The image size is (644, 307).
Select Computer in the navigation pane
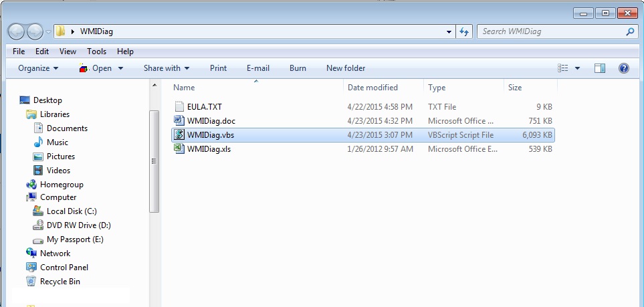(x=58, y=197)
